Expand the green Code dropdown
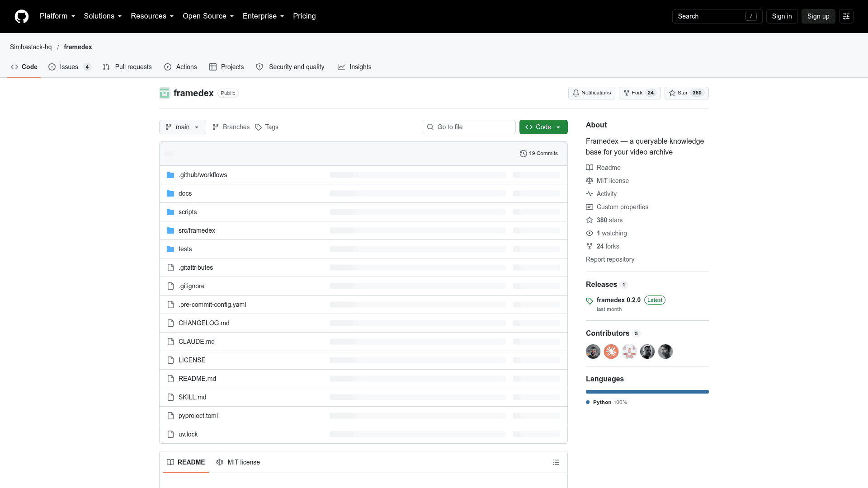Image resolution: width=868 pixels, height=488 pixels. (x=543, y=127)
